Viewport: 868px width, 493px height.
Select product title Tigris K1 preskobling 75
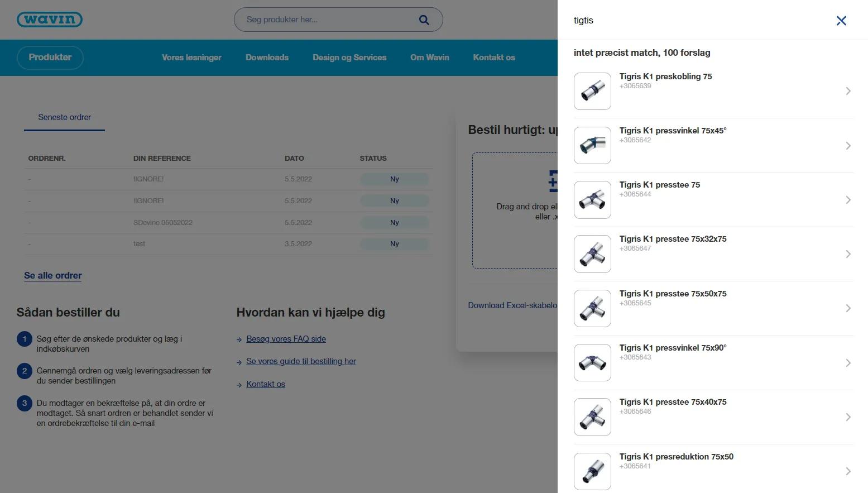[665, 76]
